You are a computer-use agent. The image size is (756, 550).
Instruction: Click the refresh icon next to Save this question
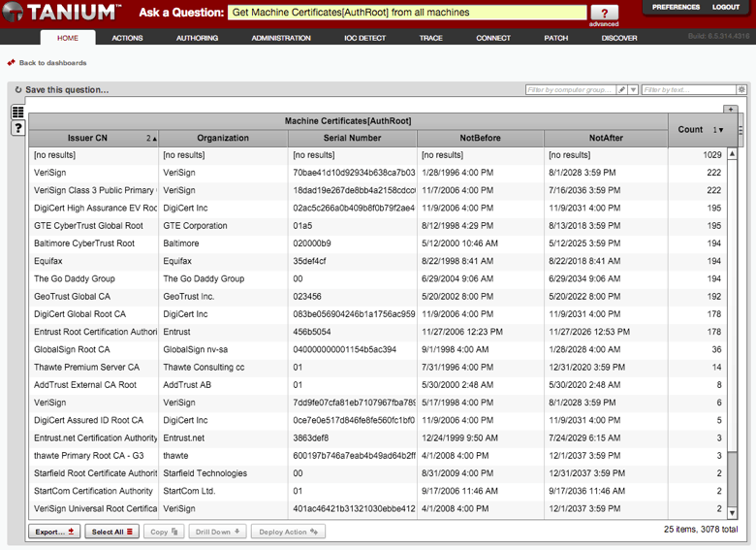click(18, 90)
